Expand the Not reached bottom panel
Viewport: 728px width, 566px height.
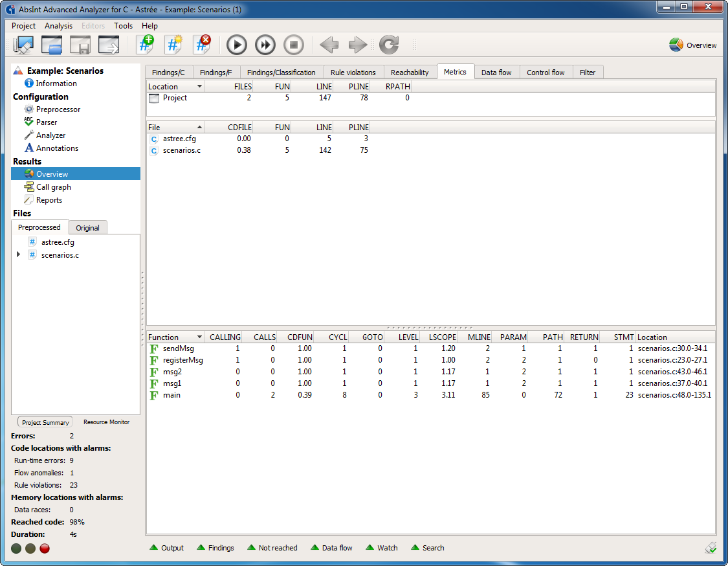(x=272, y=548)
